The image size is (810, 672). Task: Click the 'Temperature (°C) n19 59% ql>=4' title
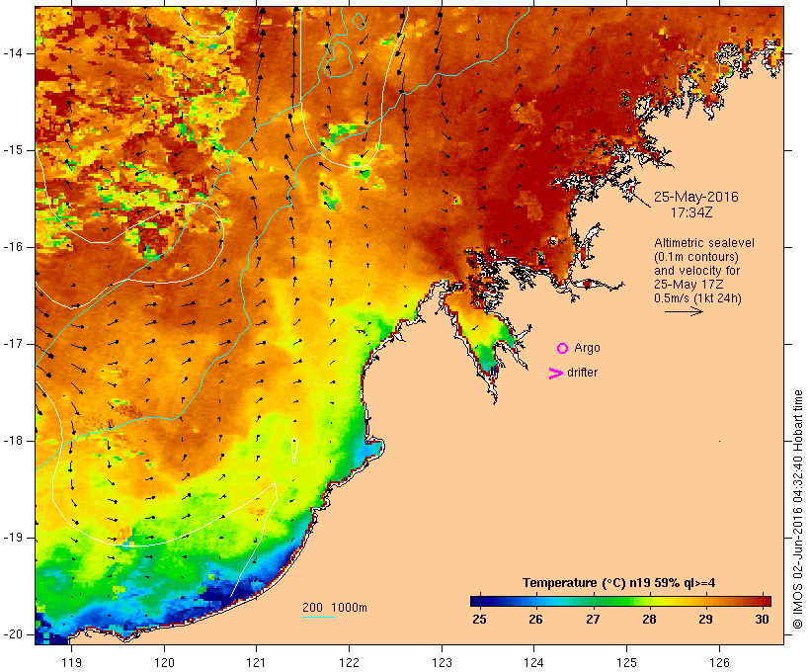(x=619, y=583)
